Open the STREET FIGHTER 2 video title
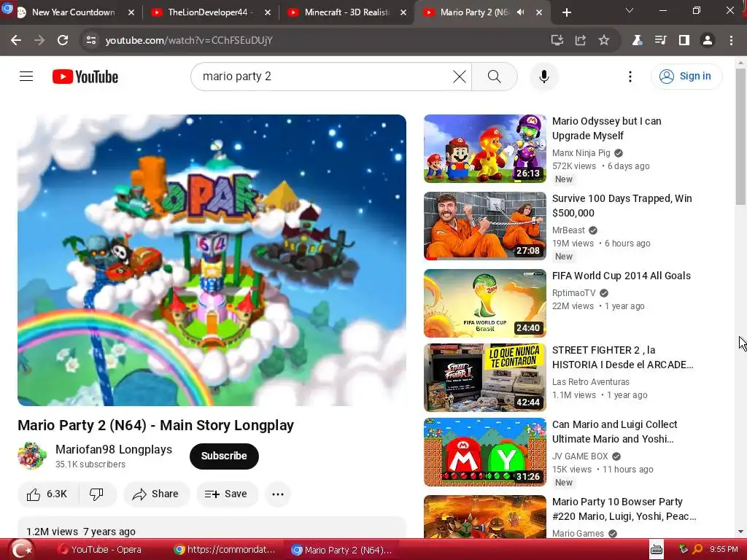 click(622, 357)
